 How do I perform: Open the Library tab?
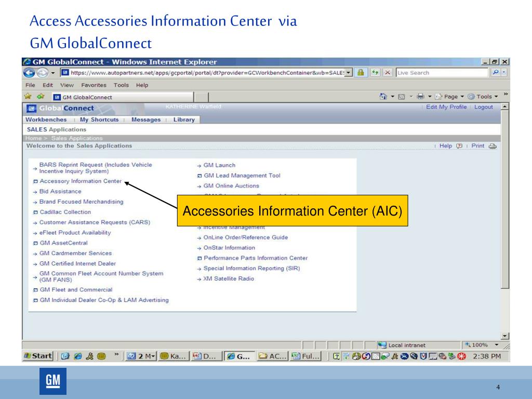click(x=184, y=119)
